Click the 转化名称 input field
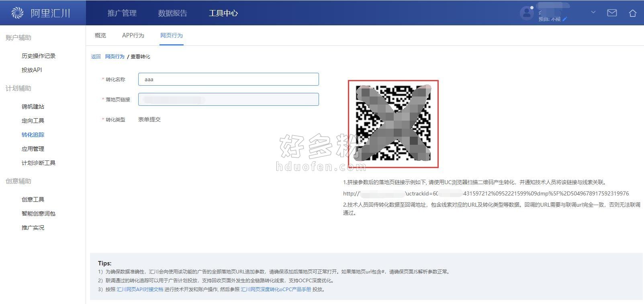 tap(229, 79)
